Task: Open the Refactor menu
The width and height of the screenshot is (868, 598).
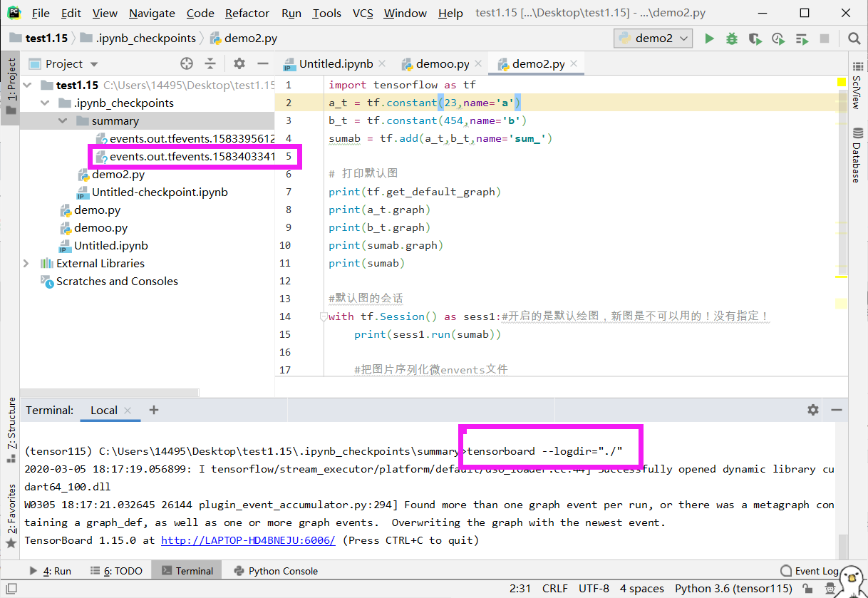Action: coord(247,14)
